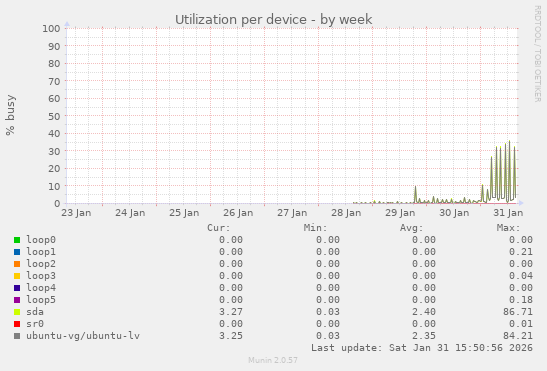547x371 pixels.
Task: Click the Cur: column header
Action: tap(219, 228)
